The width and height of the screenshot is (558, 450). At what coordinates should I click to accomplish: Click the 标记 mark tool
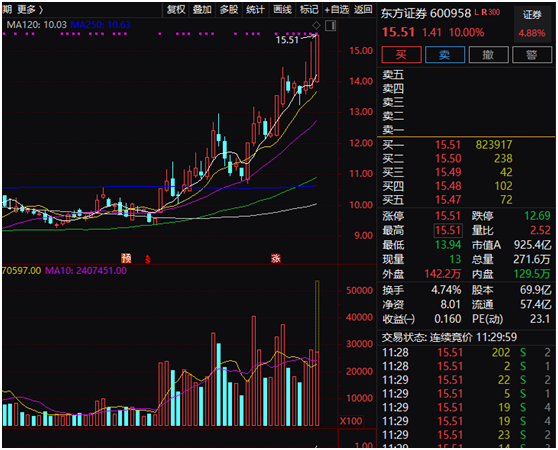pyautogui.click(x=309, y=10)
